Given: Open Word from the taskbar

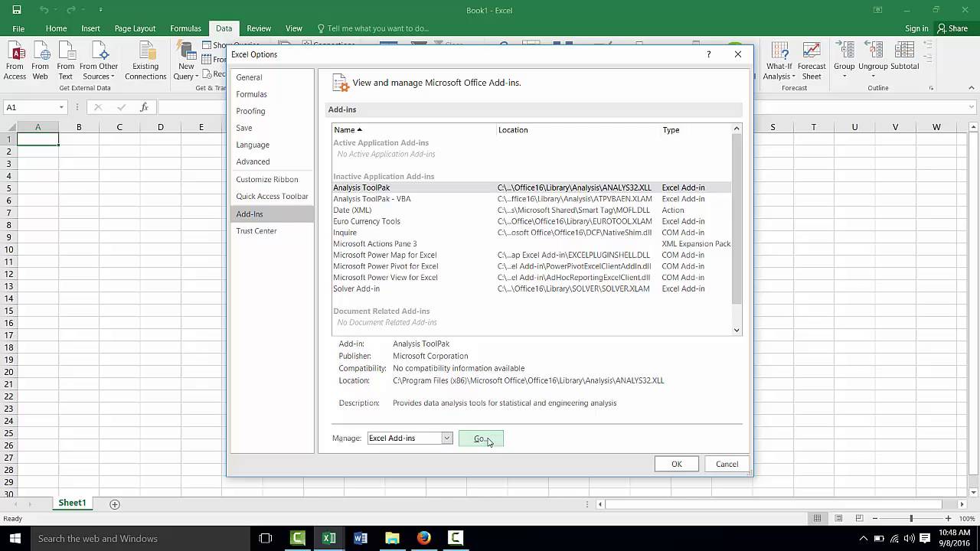Looking at the screenshot, I should 361,538.
